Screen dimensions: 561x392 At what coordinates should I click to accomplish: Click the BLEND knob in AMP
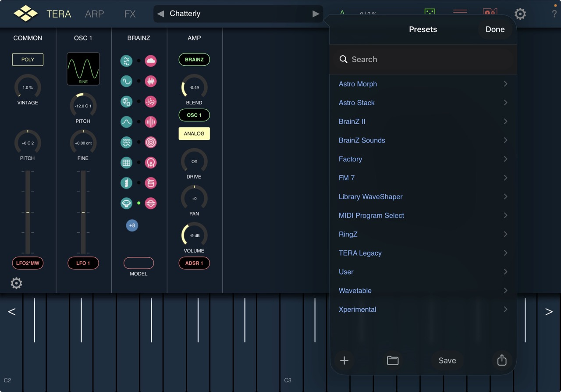pos(194,87)
